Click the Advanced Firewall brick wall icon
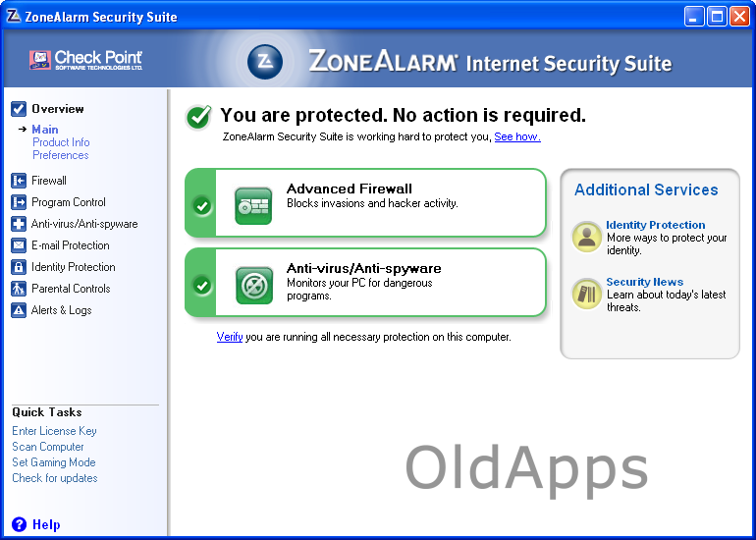Image resolution: width=756 pixels, height=540 pixels. pos(253,205)
